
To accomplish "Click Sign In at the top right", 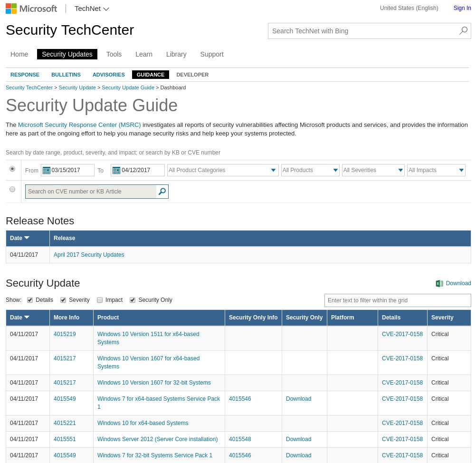I will point(462,8).
